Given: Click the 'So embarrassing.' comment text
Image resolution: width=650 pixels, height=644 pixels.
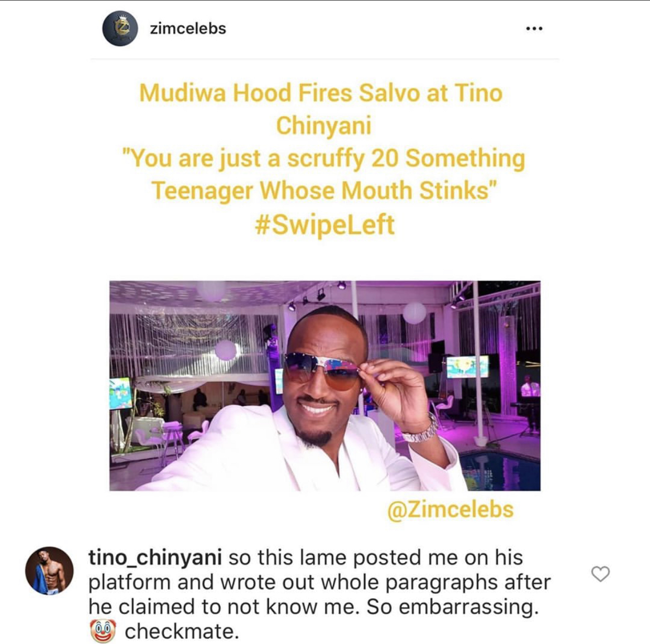Looking at the screenshot, I should tap(452, 607).
